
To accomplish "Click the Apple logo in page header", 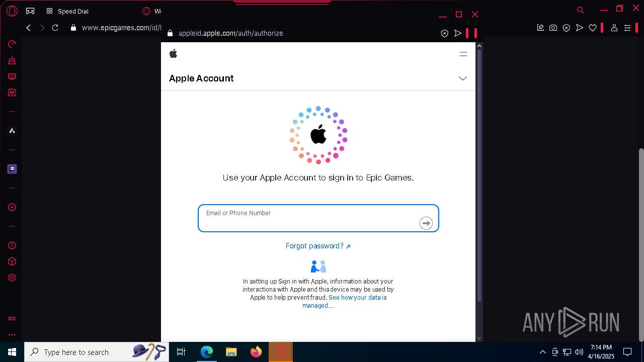I will (174, 54).
